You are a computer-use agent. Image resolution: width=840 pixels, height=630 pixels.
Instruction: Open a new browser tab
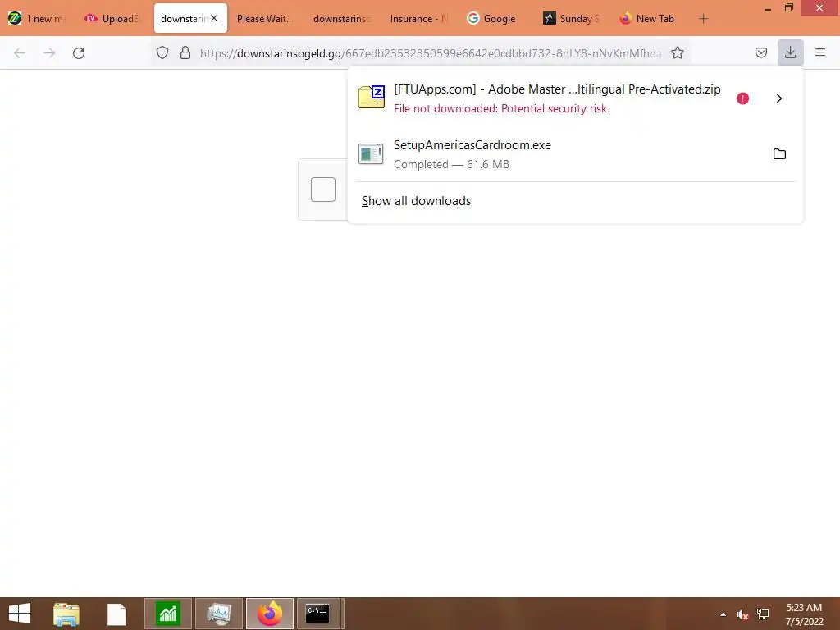703,19
